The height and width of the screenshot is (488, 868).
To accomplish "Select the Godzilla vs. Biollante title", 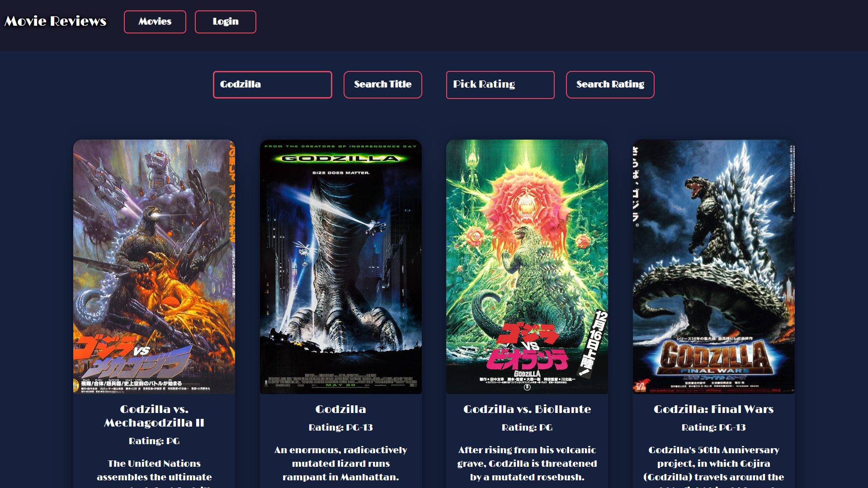I will pyautogui.click(x=527, y=409).
